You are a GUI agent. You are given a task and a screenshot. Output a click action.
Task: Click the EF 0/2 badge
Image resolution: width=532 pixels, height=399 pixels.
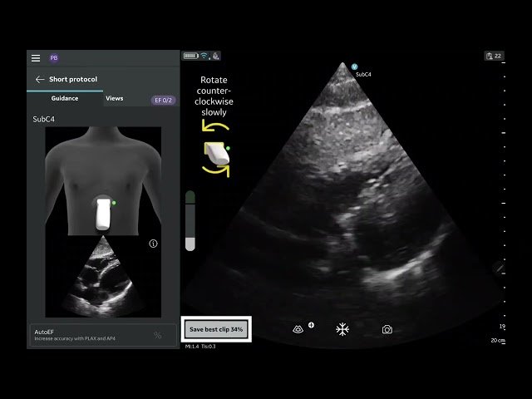163,100
